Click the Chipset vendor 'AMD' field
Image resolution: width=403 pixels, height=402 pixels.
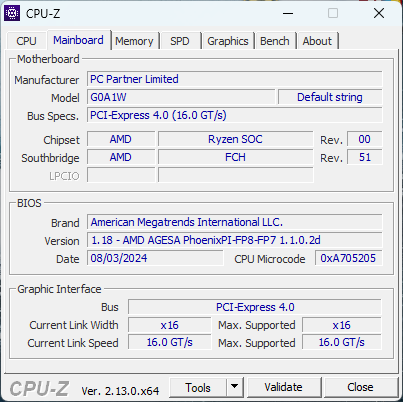[x=121, y=139]
